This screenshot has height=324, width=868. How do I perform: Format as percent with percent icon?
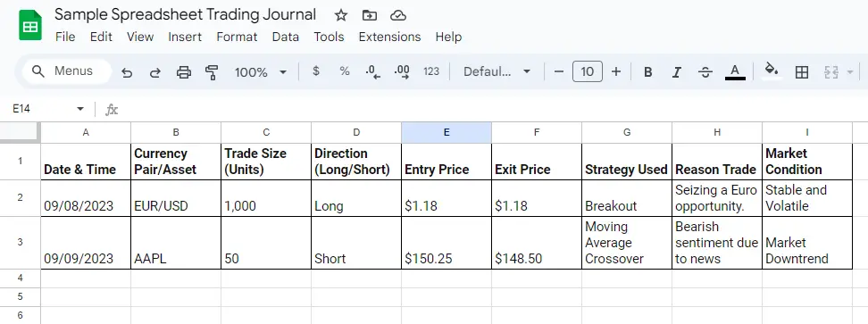point(345,71)
